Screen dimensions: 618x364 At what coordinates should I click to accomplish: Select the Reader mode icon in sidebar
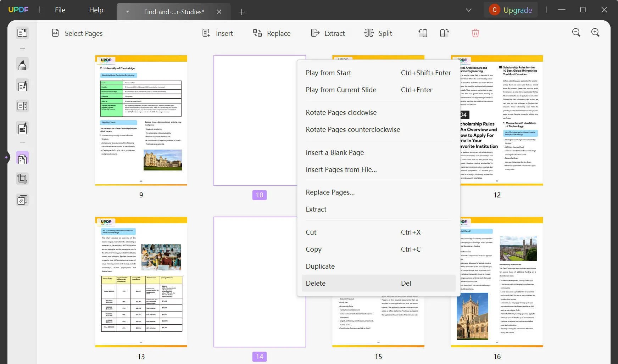point(22,33)
